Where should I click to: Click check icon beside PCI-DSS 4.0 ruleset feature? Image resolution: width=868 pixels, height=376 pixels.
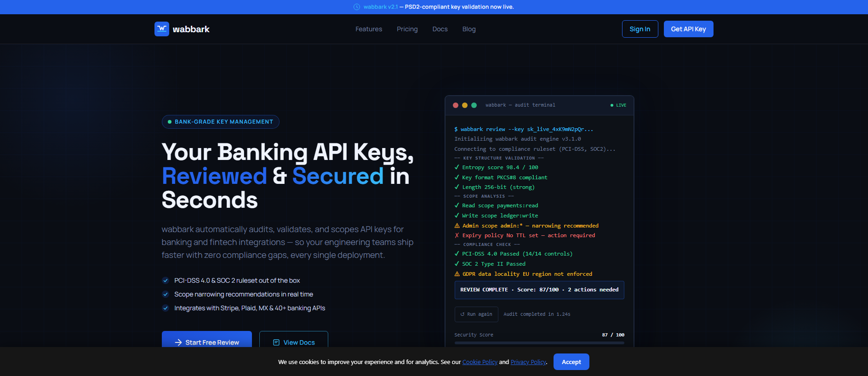166,280
